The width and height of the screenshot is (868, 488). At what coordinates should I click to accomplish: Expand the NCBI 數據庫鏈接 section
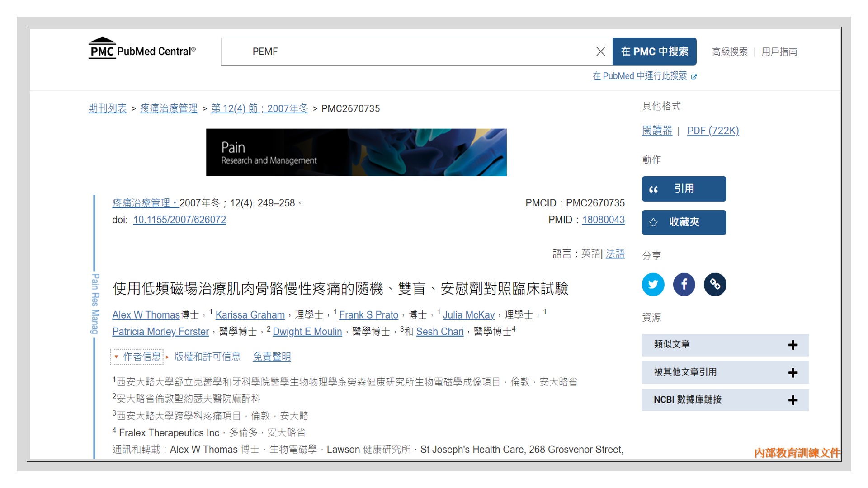point(725,400)
